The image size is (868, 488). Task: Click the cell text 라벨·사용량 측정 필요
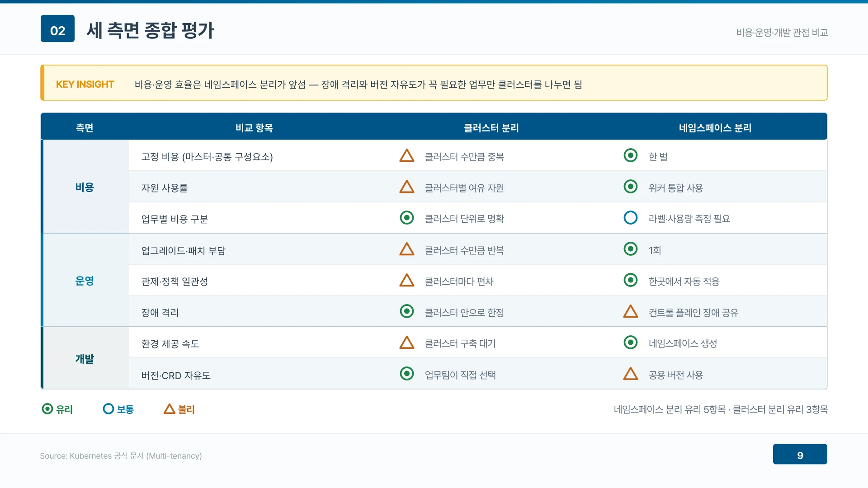click(689, 219)
